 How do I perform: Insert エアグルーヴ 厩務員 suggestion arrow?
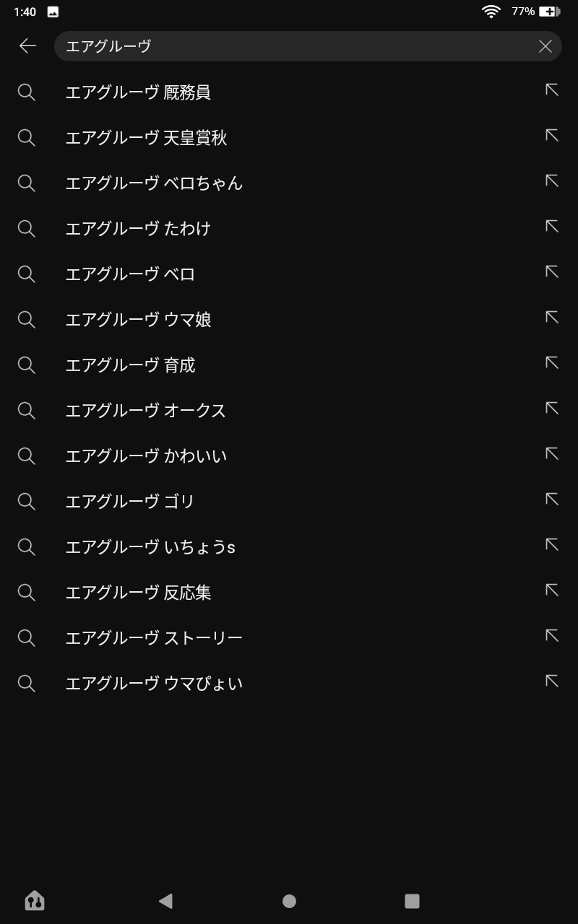(x=552, y=90)
